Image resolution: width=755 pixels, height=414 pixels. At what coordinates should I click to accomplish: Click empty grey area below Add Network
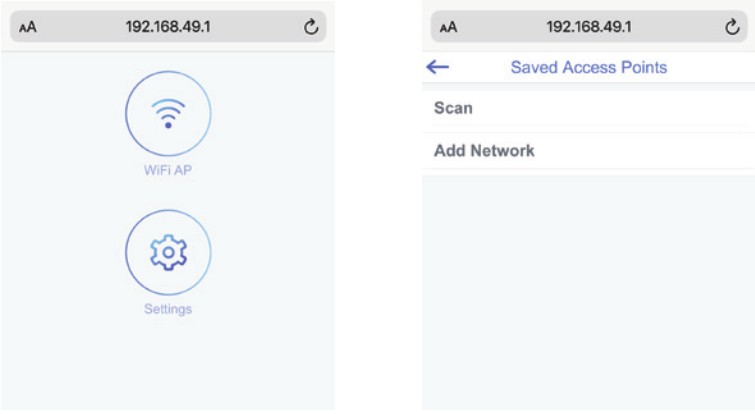click(x=588, y=290)
